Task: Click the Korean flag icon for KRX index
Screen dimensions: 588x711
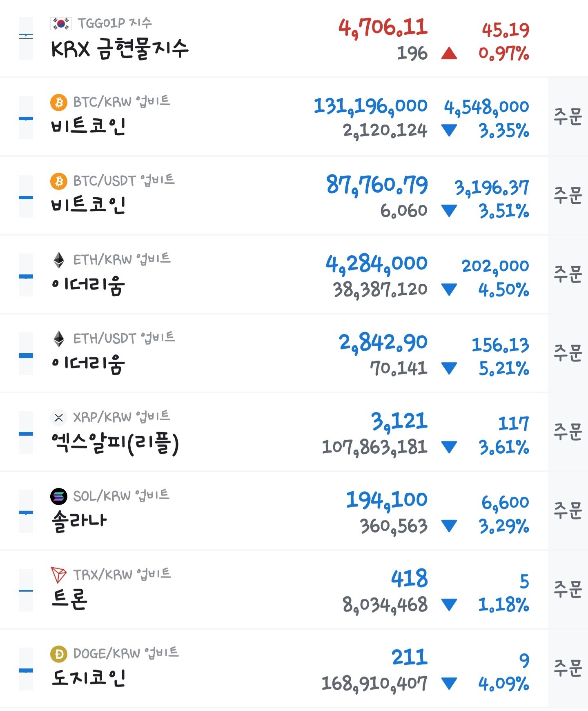Action: pos(61,24)
